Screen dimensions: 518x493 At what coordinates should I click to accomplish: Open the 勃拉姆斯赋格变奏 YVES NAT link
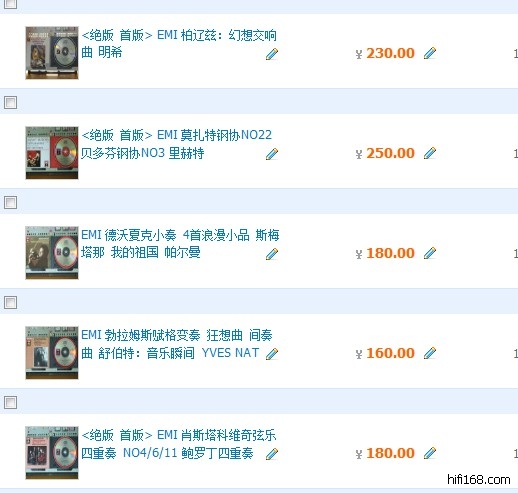(177, 344)
